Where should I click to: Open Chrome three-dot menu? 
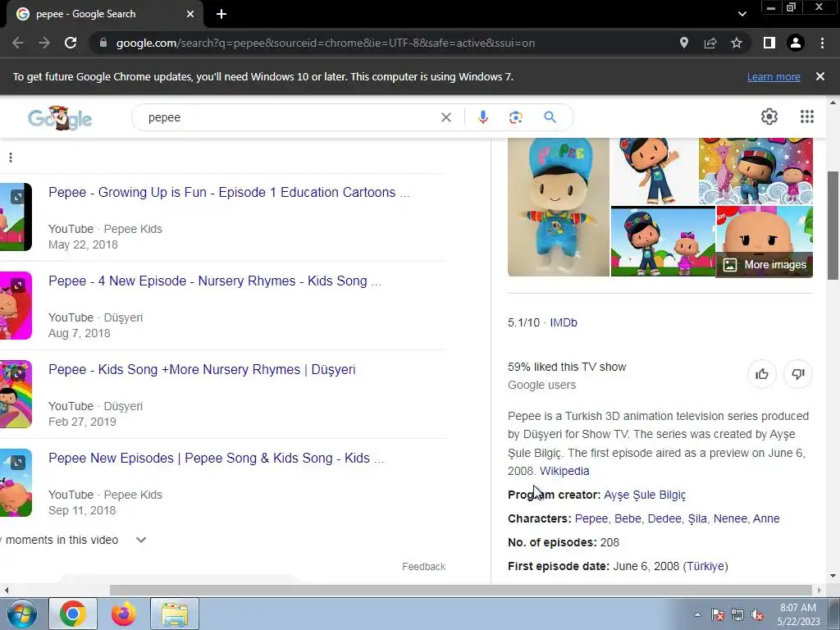click(822, 43)
